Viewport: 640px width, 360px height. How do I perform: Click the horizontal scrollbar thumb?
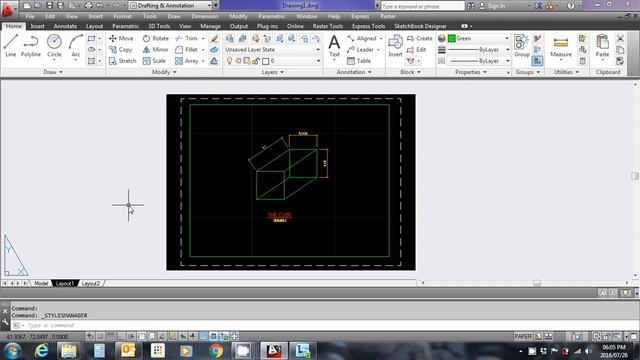pos(537,282)
